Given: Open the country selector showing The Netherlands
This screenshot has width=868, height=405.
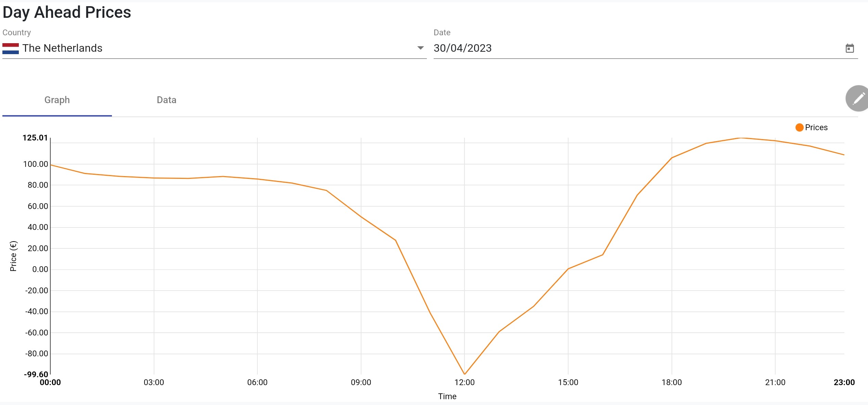Looking at the screenshot, I should [x=205, y=48].
